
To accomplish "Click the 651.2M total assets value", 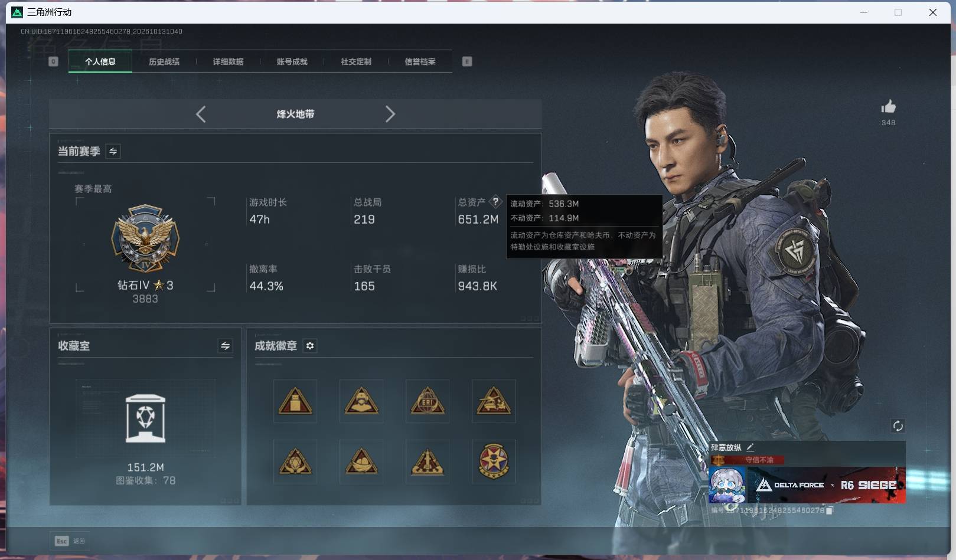I will tap(478, 220).
